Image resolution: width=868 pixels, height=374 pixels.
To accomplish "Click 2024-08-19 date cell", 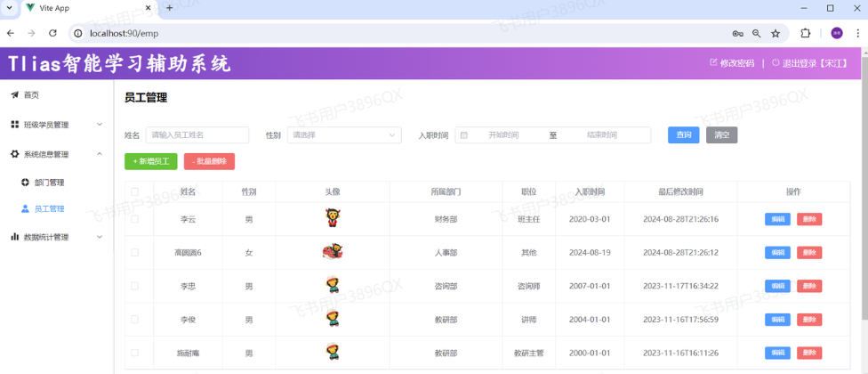I will 590,253.
